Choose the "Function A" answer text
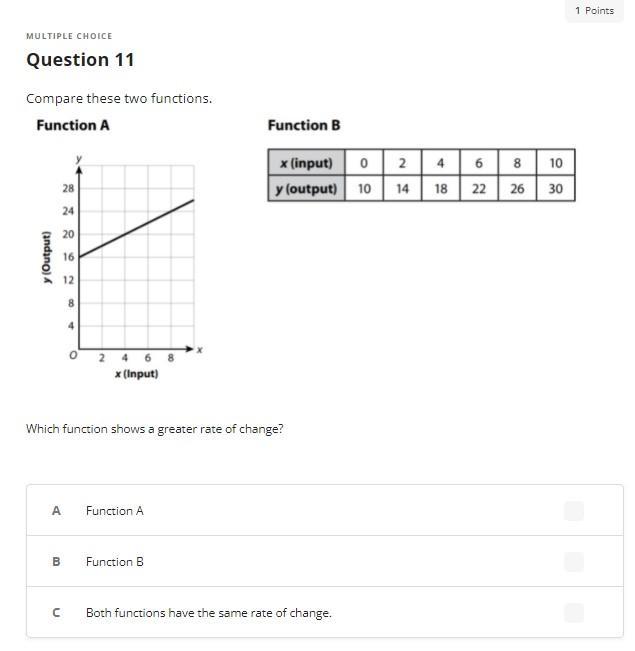This screenshot has width=635, height=651. [x=115, y=511]
